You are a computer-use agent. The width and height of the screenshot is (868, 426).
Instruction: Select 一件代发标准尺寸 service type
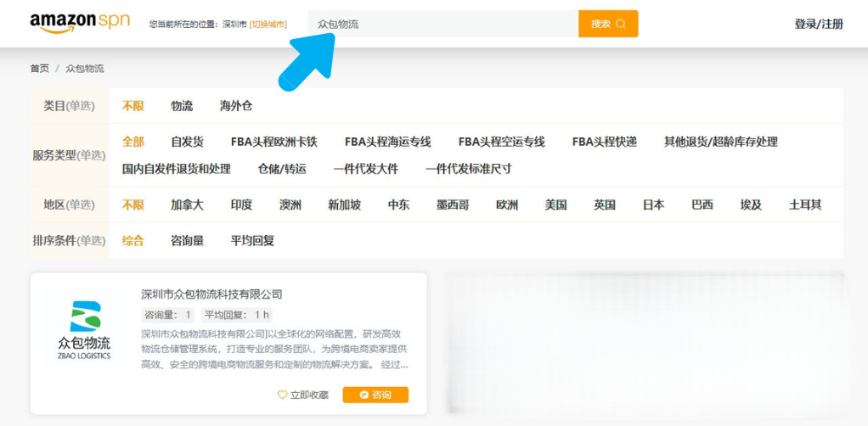pyautogui.click(x=468, y=169)
